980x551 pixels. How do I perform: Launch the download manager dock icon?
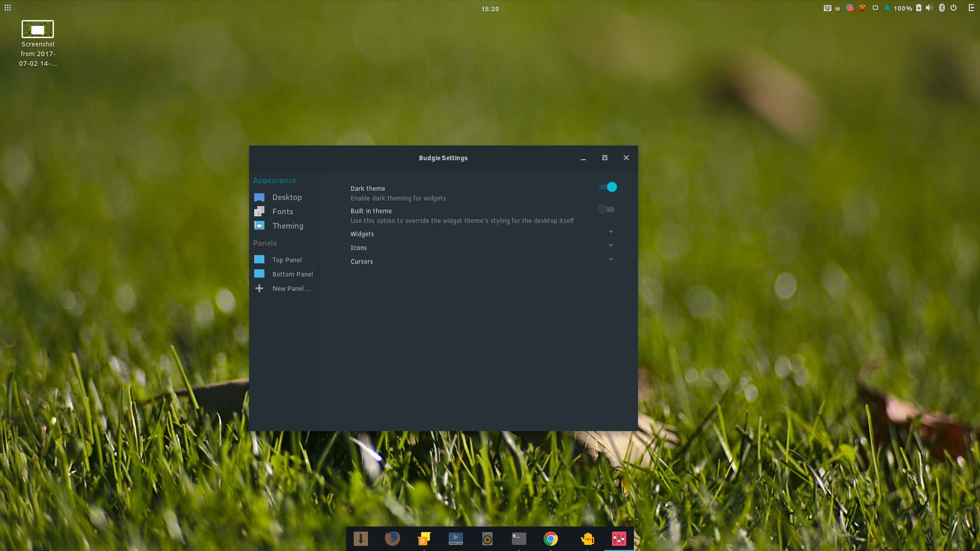tap(361, 539)
